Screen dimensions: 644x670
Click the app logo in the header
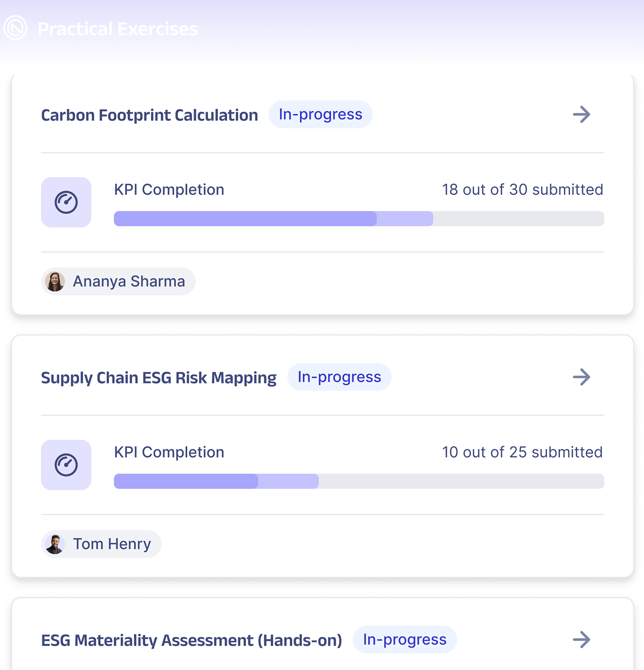15,28
